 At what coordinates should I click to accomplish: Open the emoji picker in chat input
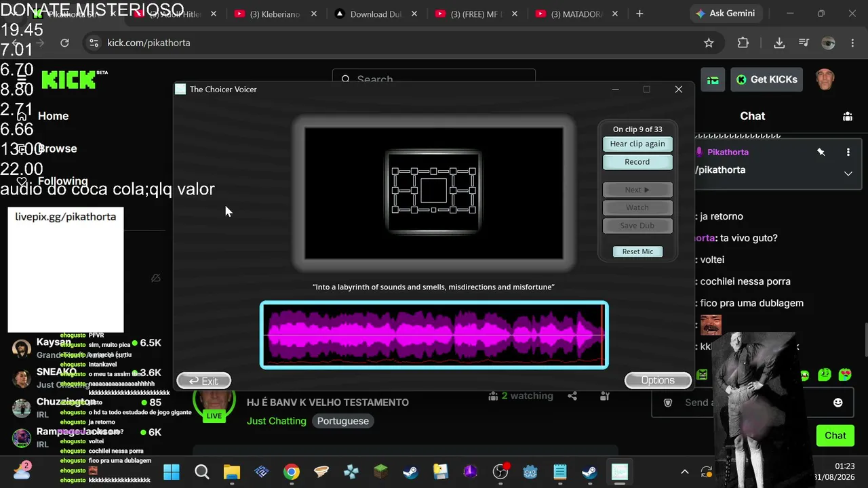pos(837,403)
